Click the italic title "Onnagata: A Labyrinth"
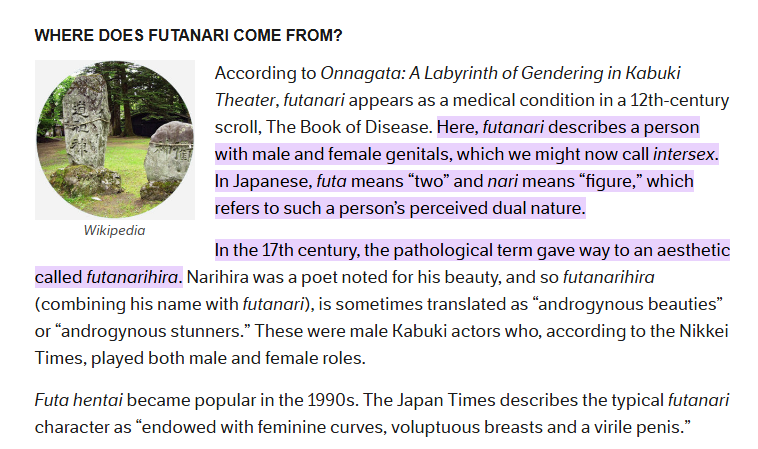 tap(410, 73)
